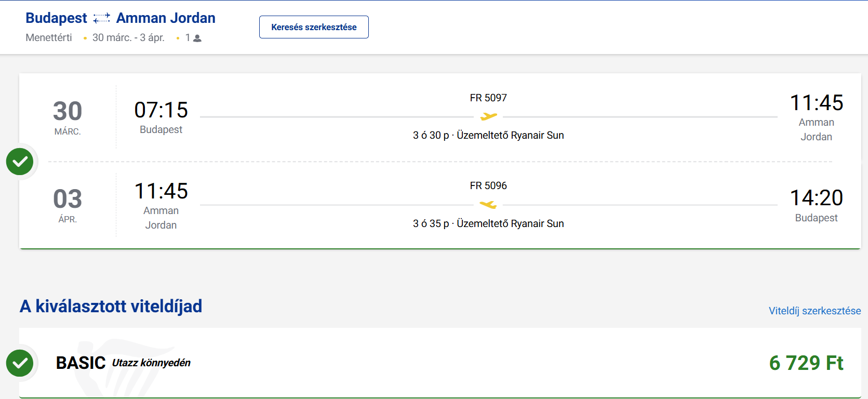This screenshot has width=868, height=399.
Task: Click the return flight yellow plane icon
Action: tap(488, 205)
